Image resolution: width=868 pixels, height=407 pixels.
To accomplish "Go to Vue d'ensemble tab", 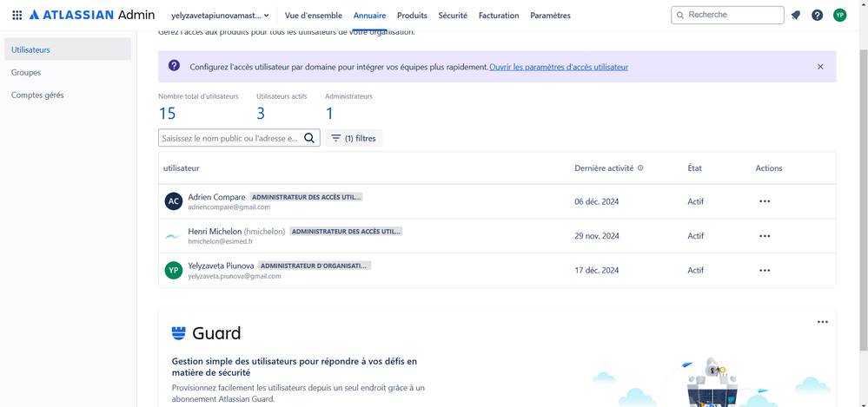I will point(314,16).
